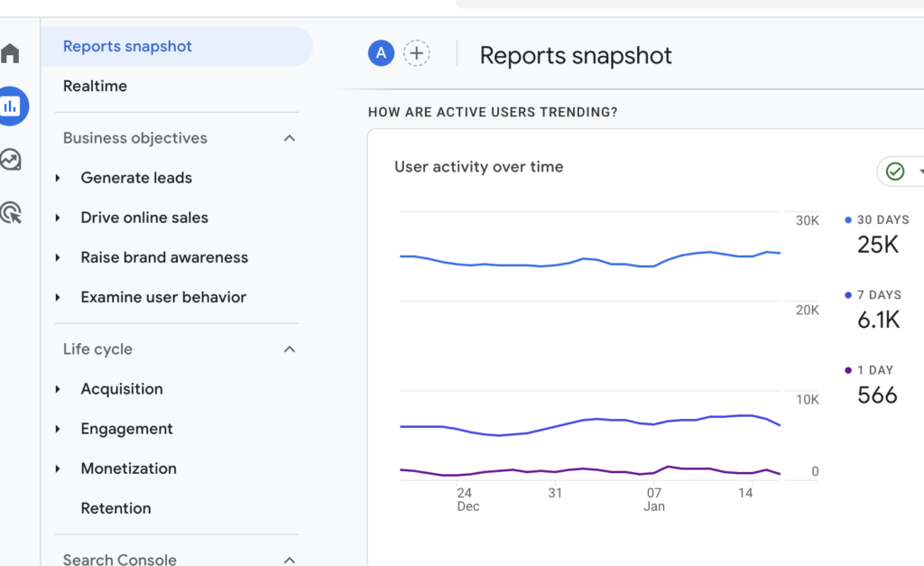
Task: Expand the Acquisition arrow
Action: tap(58, 389)
